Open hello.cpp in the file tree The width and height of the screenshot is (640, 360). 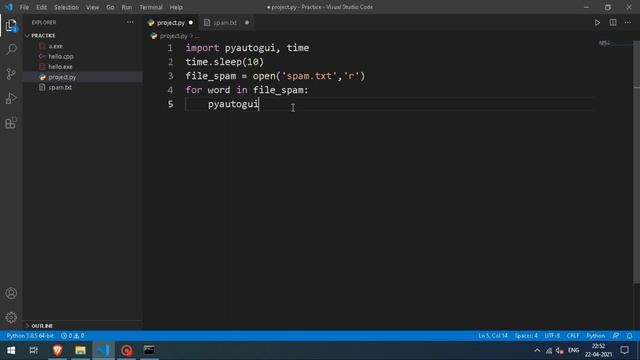pyautogui.click(x=61, y=56)
